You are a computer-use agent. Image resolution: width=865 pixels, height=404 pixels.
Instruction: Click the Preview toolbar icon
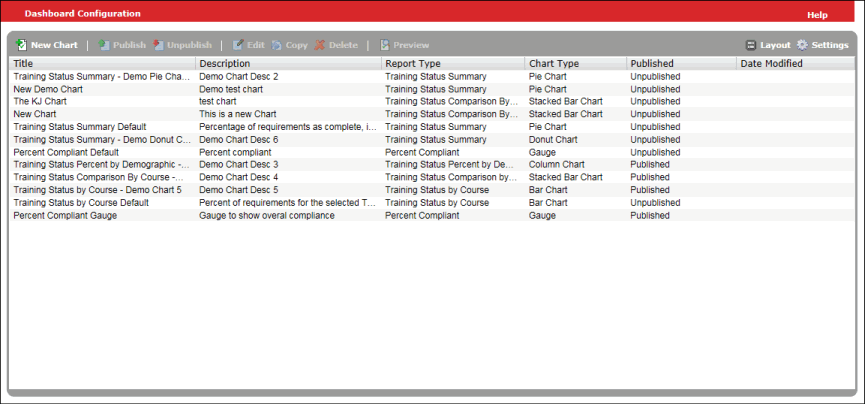(x=385, y=45)
